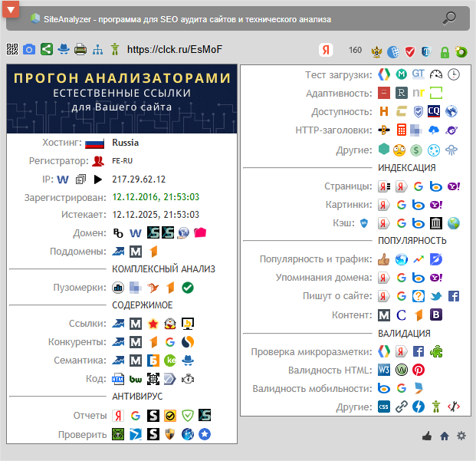Click the Yahoo icon in Страницы row
This screenshot has width=476, height=461.
pyautogui.click(x=454, y=186)
